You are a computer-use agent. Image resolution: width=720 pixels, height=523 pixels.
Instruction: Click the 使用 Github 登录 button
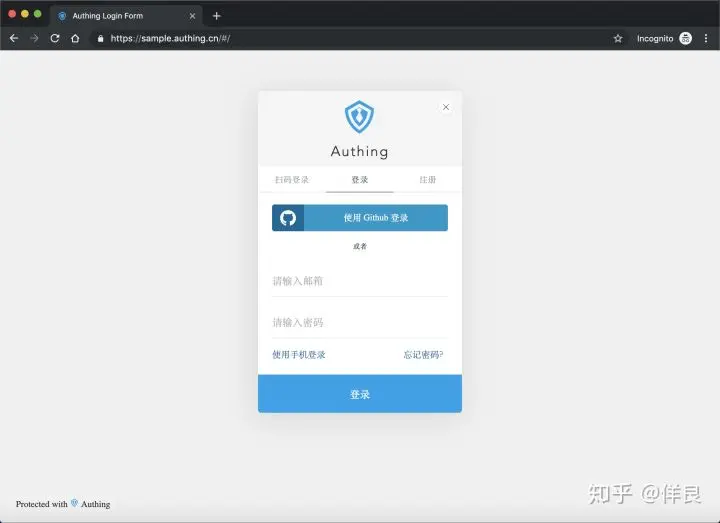tap(360, 218)
